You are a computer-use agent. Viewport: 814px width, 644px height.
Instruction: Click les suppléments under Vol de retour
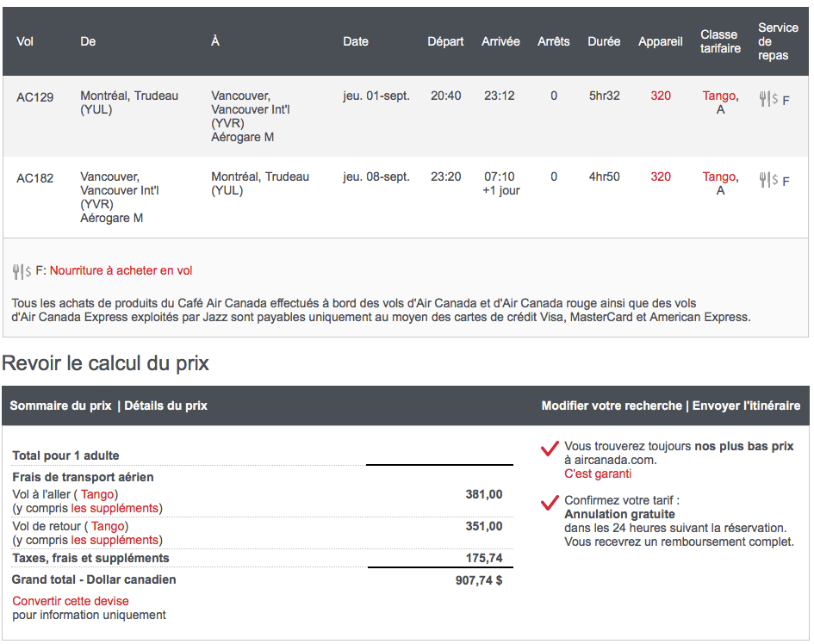115,540
